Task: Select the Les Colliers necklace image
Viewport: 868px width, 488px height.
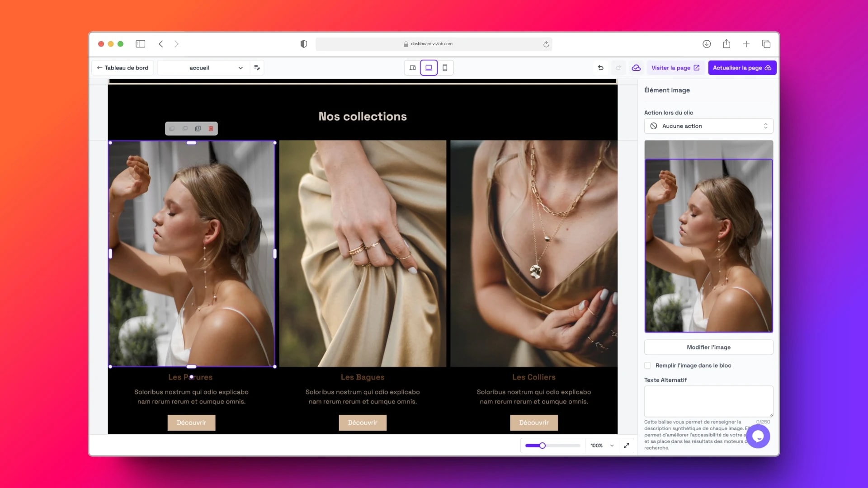Action: point(534,253)
